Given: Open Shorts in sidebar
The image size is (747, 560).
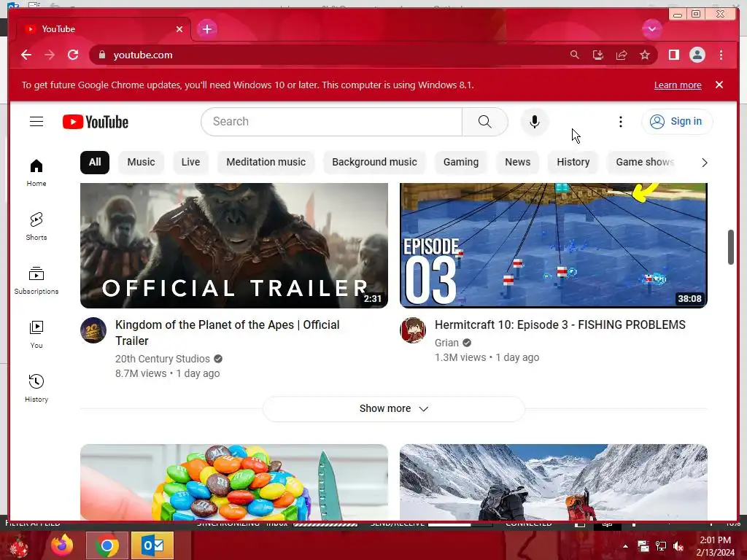Looking at the screenshot, I should click(36, 226).
